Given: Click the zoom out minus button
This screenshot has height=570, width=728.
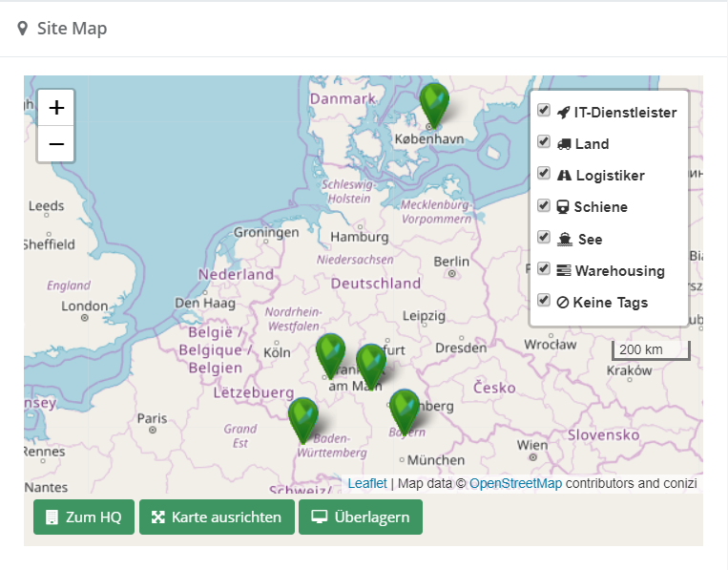Looking at the screenshot, I should coord(56,144).
